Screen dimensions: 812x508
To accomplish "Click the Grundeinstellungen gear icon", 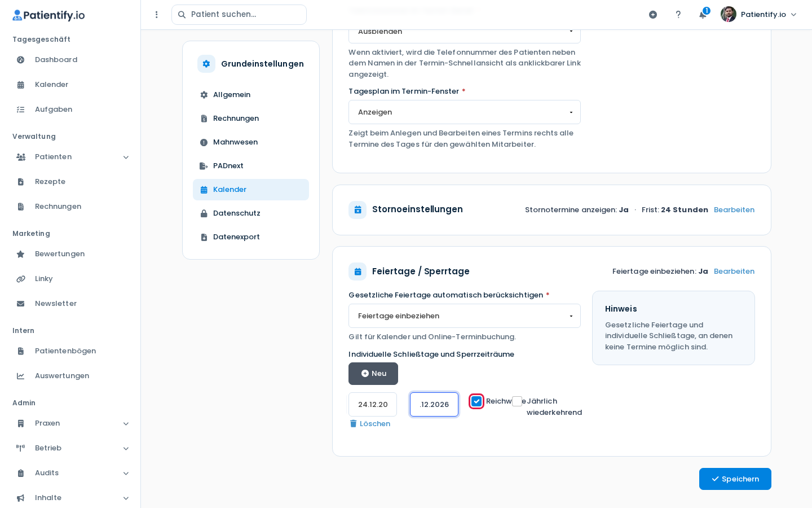I will [206, 64].
